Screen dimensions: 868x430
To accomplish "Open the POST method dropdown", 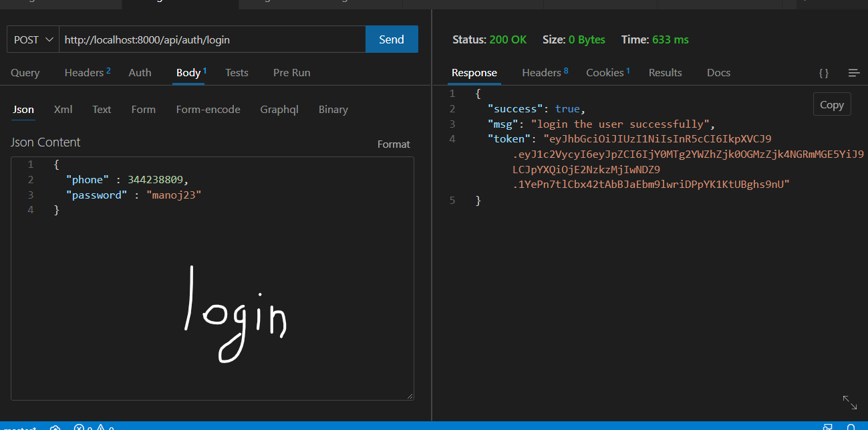I will (33, 39).
